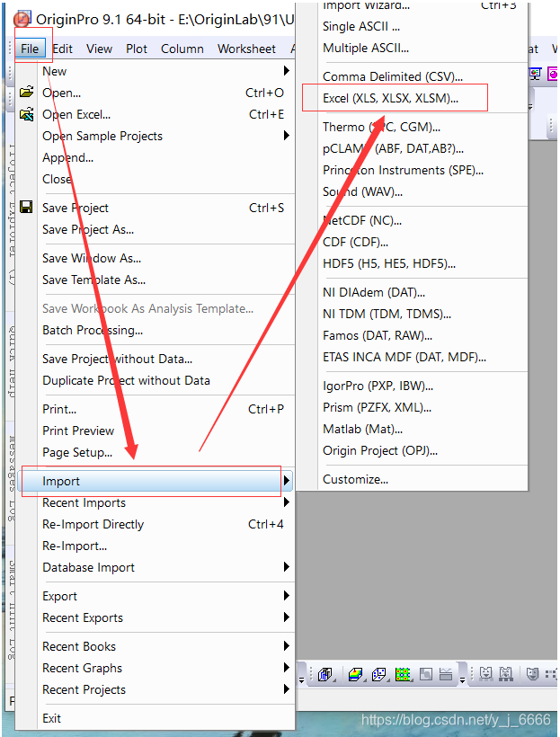The width and height of the screenshot is (560, 737).
Task: Click the grayed profile line plot icon
Action: [x=446, y=674]
